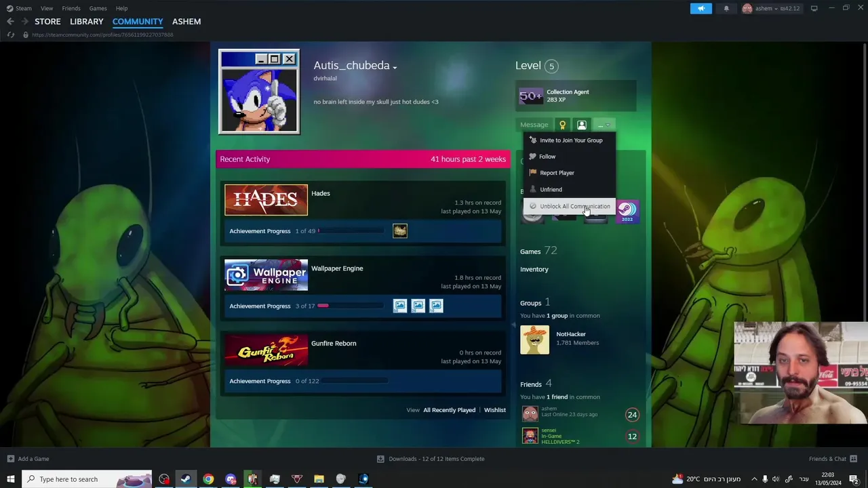Open the Friends menu
Screen dimensions: 868x488
point(71,8)
